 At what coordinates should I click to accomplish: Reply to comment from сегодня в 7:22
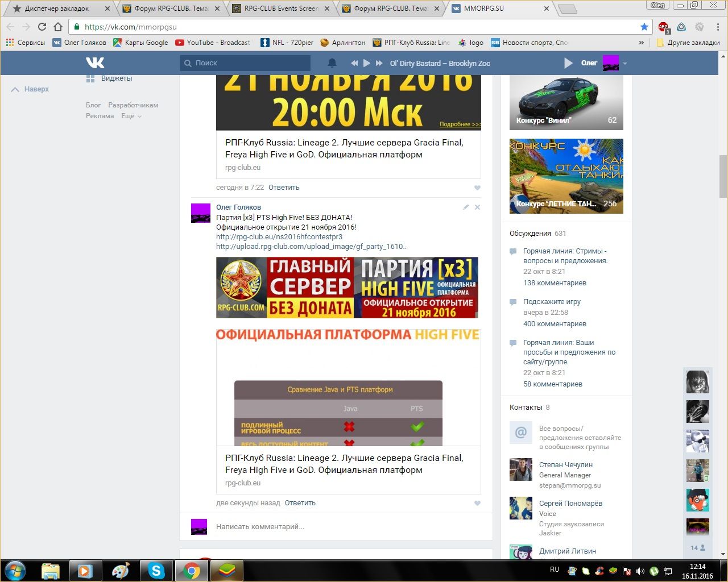point(284,188)
